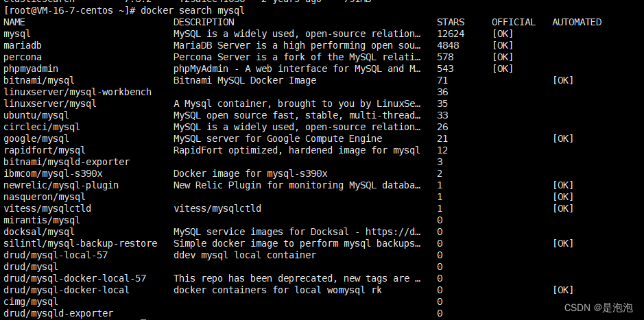
Task: Click the DESCRIPTION column header
Action: tap(204, 22)
